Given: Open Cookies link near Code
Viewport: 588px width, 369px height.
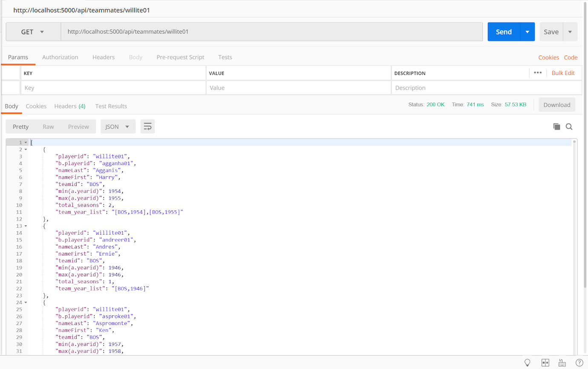Looking at the screenshot, I should pos(548,58).
